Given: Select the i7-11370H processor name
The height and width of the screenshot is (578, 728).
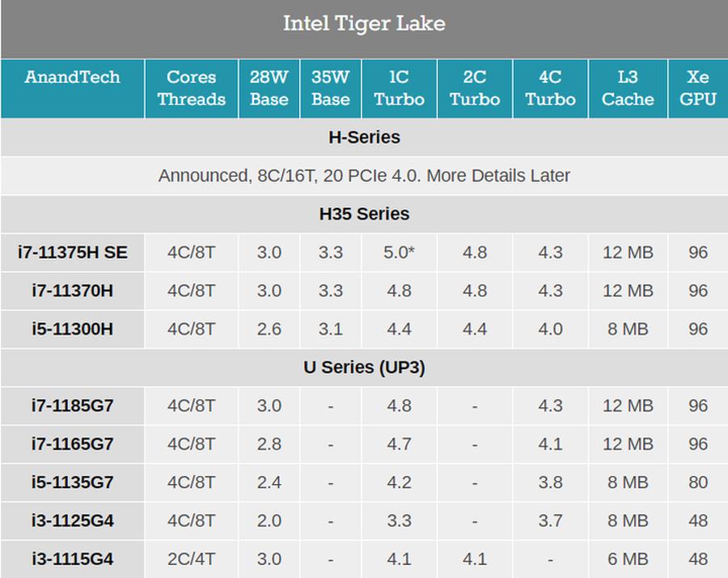Looking at the screenshot, I should tap(73, 291).
